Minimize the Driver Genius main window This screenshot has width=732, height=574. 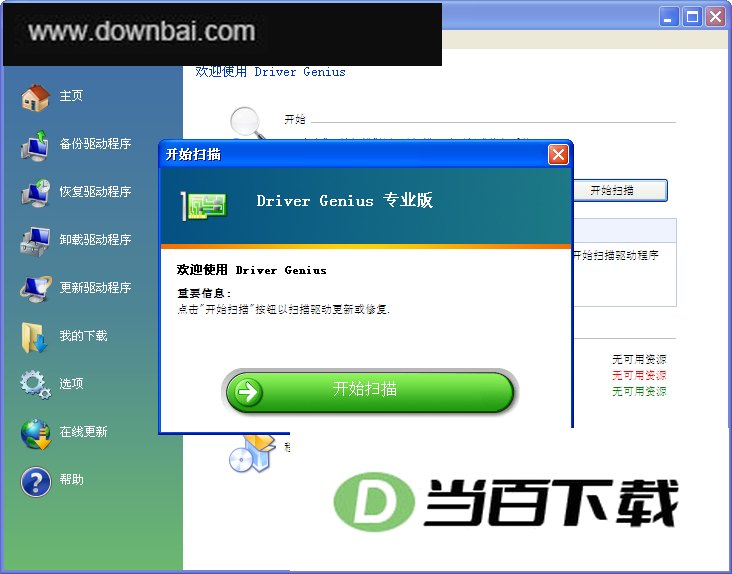[x=669, y=17]
